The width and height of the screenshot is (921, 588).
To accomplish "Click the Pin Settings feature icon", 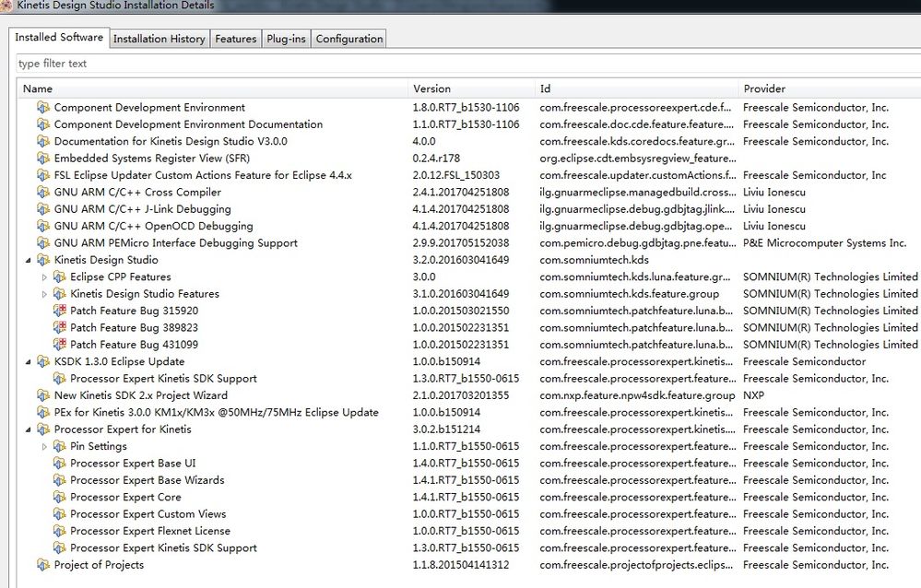I will point(59,446).
